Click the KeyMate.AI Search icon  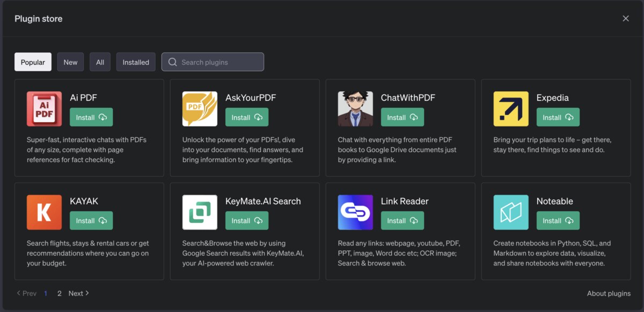tap(199, 211)
